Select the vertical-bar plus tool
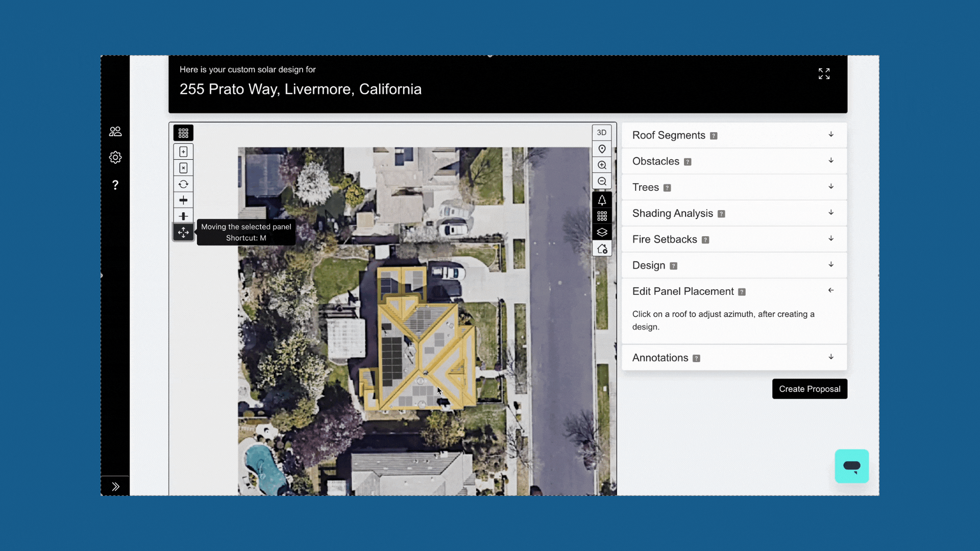 [183, 216]
